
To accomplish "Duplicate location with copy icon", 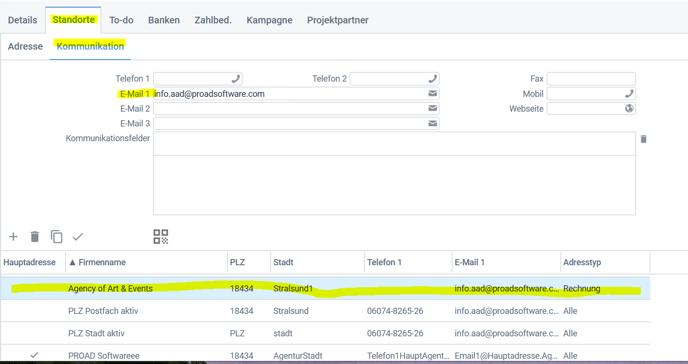I will point(56,237).
